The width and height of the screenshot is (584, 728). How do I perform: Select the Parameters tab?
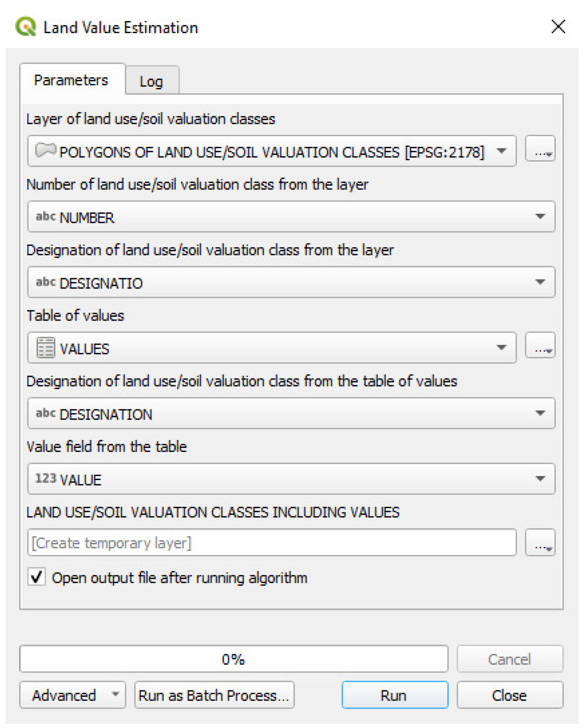[x=71, y=80]
